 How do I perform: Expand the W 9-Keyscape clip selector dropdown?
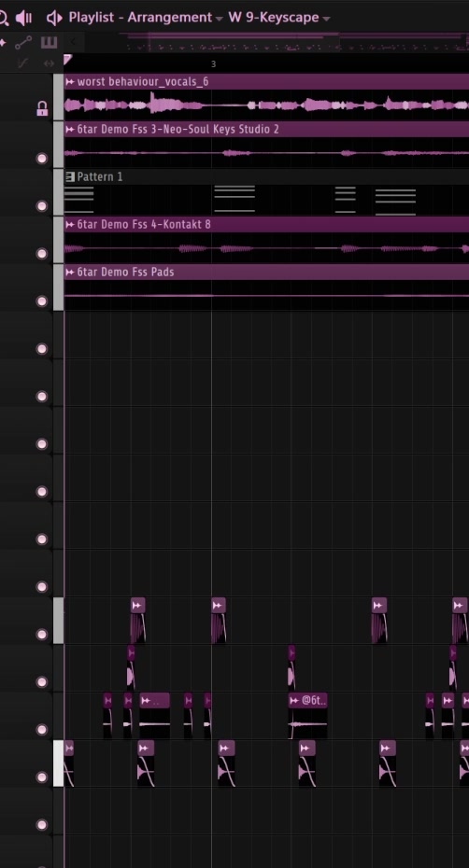326,19
